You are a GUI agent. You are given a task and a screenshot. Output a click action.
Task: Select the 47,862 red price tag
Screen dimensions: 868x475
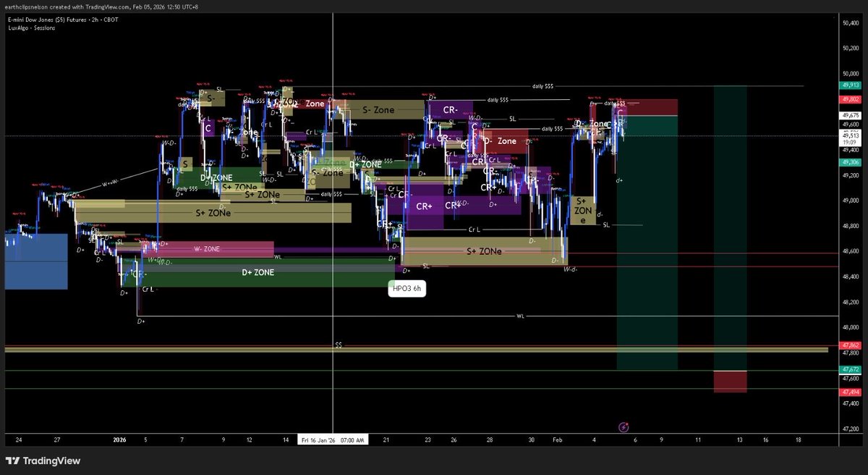tap(850, 346)
